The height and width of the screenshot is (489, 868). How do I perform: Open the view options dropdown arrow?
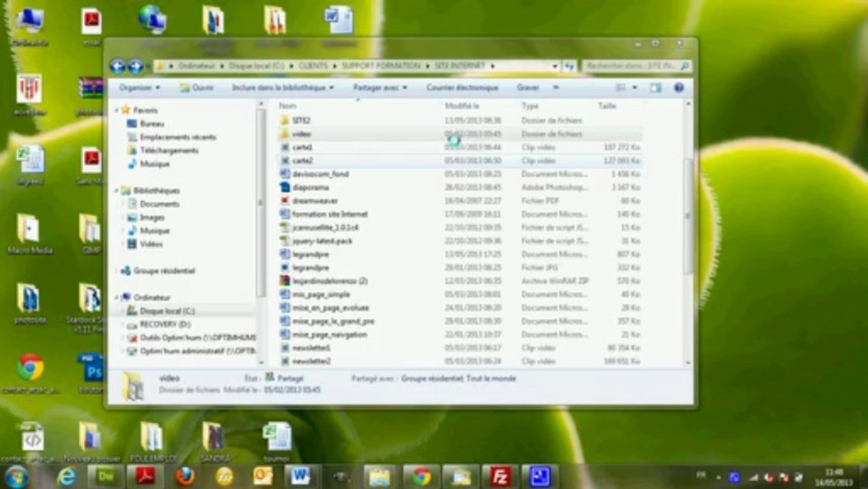(x=635, y=88)
